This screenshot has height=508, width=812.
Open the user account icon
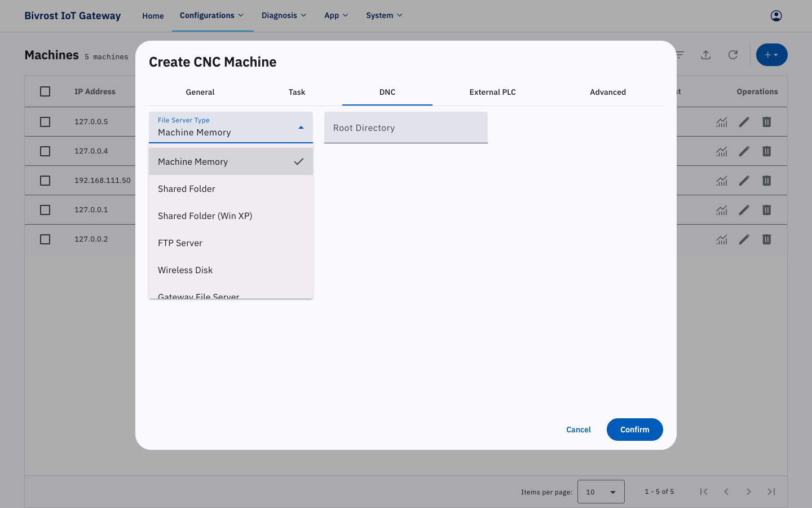[x=776, y=16]
